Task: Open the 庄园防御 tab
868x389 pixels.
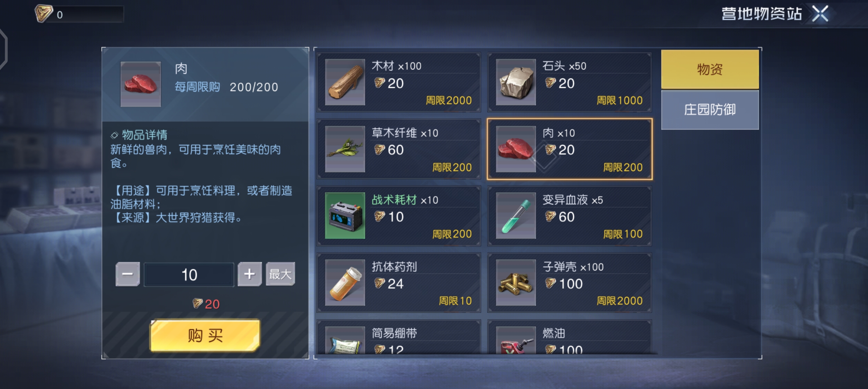Action: (x=710, y=110)
